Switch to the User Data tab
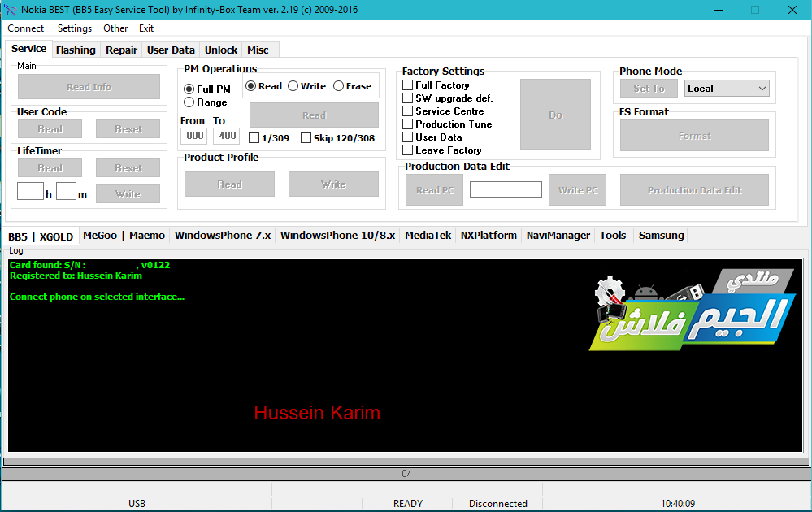 click(171, 50)
